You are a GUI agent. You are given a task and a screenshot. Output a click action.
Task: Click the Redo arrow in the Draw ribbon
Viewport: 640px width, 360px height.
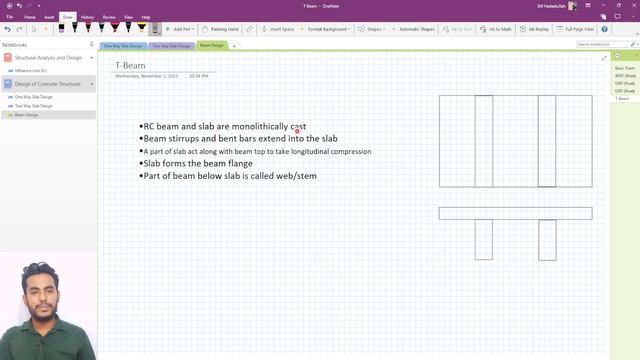tap(19, 29)
